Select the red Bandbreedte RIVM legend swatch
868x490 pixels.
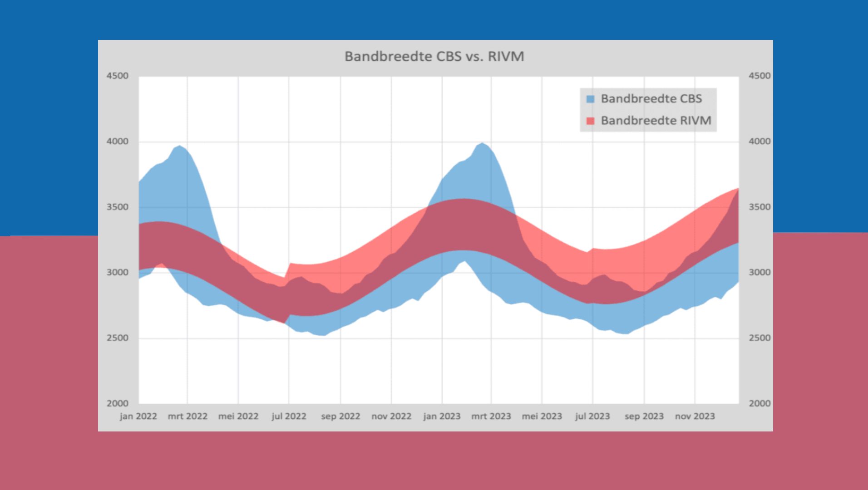pyautogui.click(x=590, y=121)
